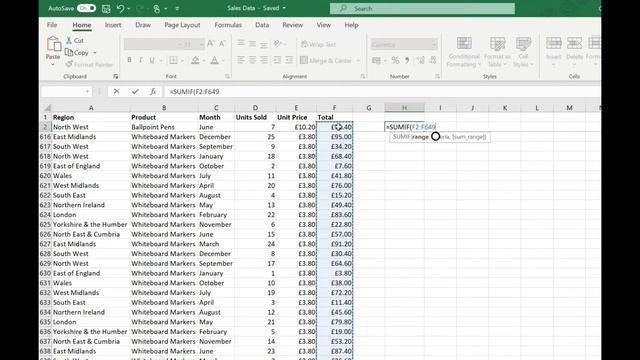The image size is (640, 360).
Task: Click the Top Align icon
Action: coord(241,44)
